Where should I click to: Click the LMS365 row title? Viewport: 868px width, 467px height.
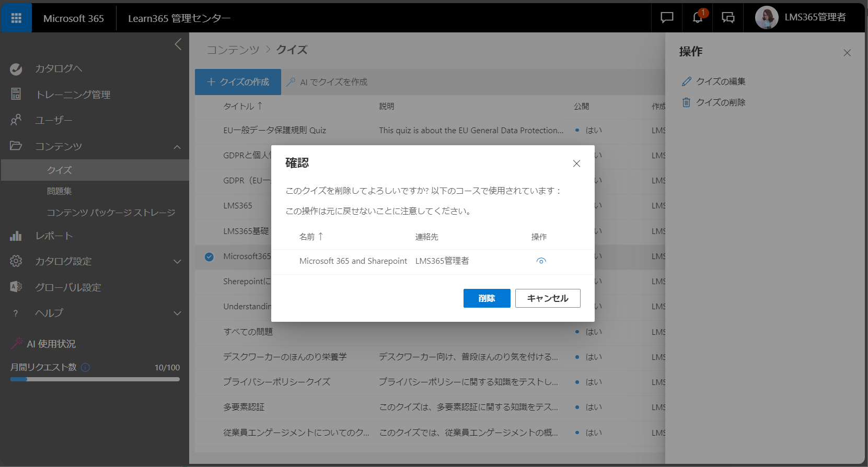(x=238, y=205)
